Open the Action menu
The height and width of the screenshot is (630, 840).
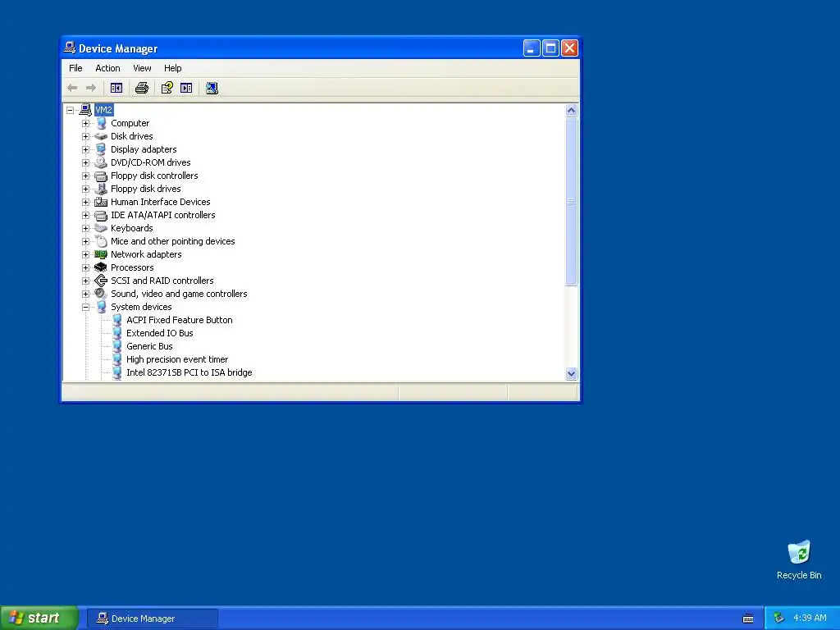tap(107, 68)
